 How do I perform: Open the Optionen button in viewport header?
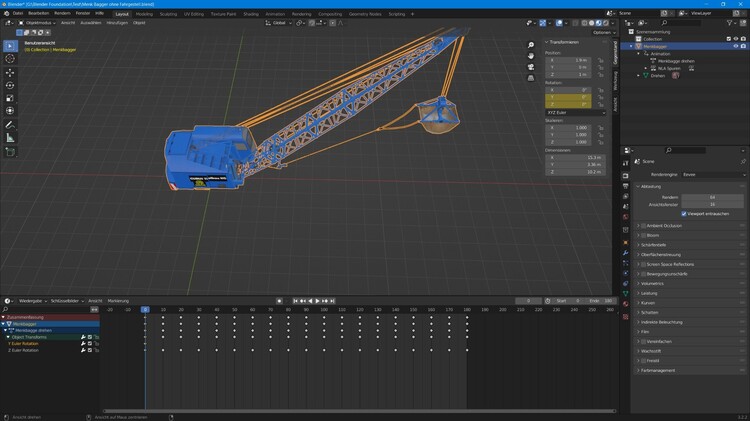point(602,32)
